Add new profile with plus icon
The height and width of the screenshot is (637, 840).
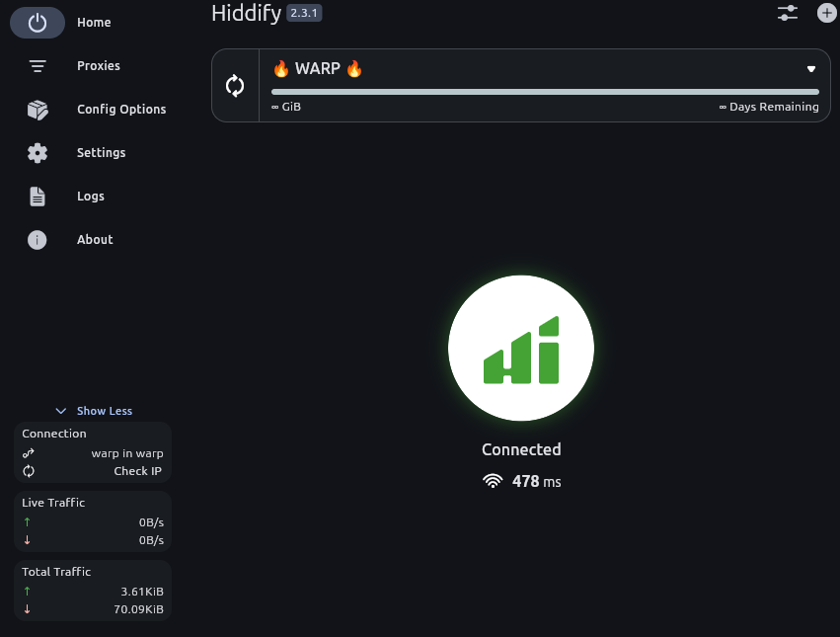tap(826, 13)
